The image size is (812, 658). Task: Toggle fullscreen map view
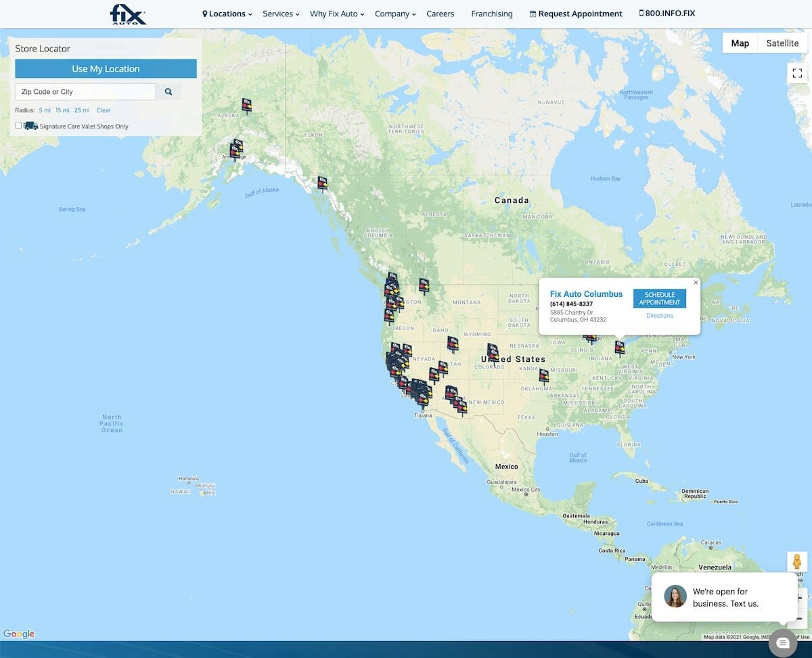tap(797, 73)
